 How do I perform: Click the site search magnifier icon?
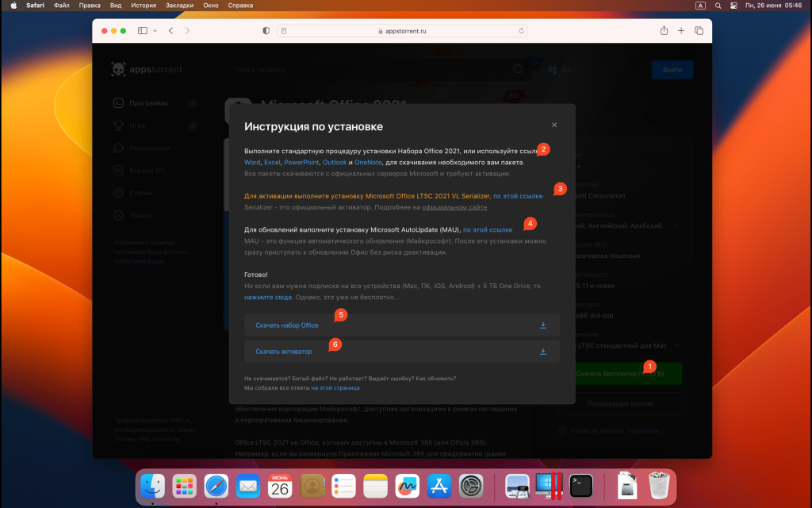[517, 69]
